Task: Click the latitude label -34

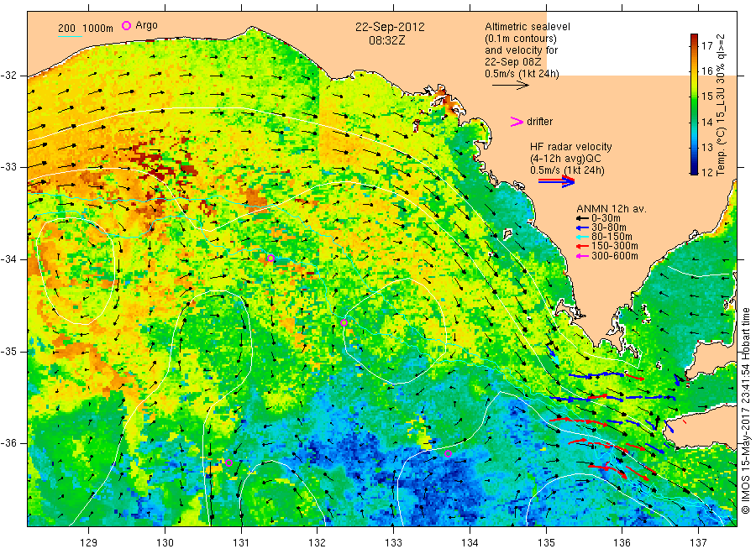Action: [x=9, y=259]
